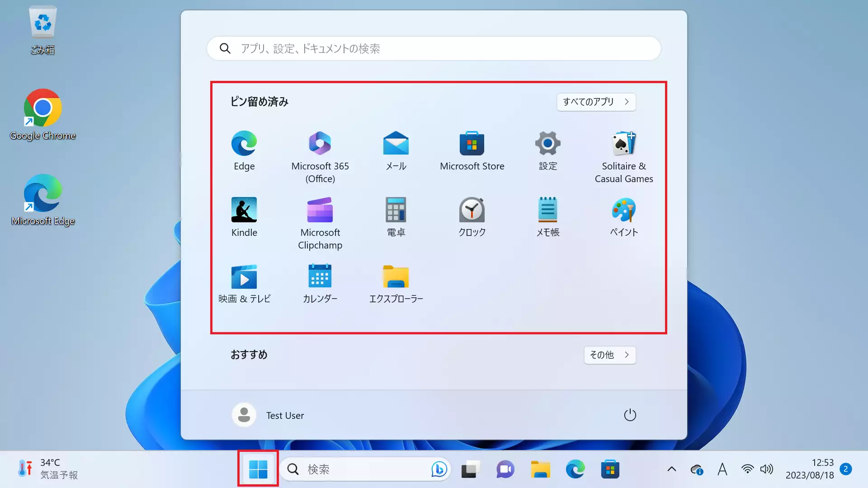Screen dimensions: 868x488
Task: Open the Chat app on taskbar
Action: point(505,469)
